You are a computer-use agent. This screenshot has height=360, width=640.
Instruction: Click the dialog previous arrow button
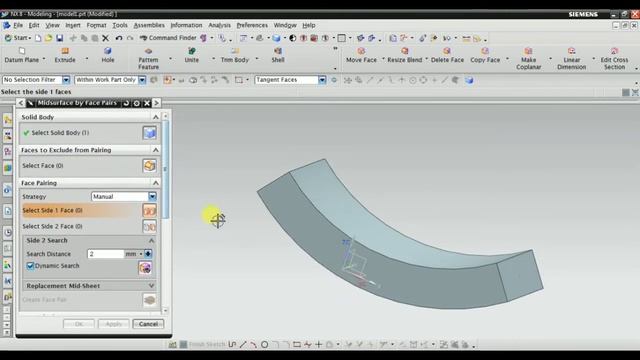(21, 103)
